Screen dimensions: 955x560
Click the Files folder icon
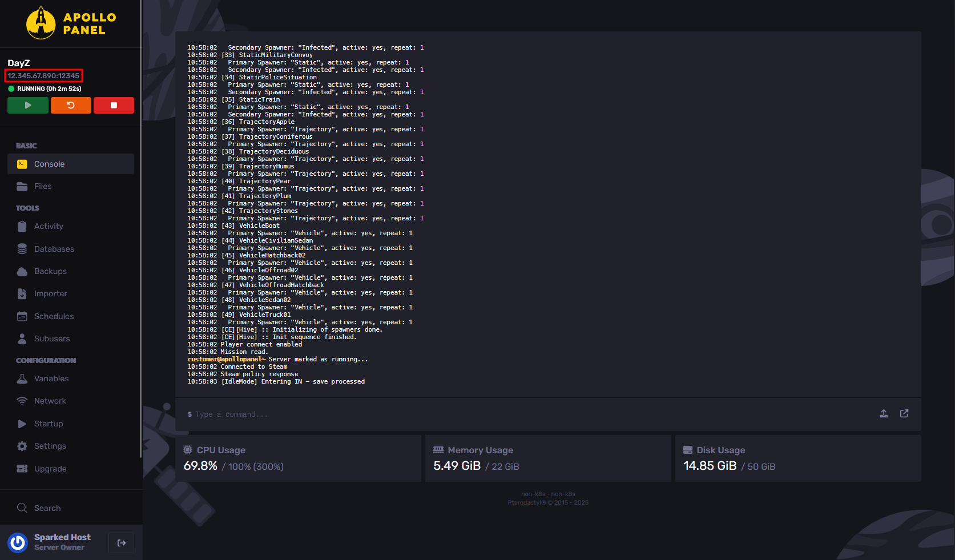(x=22, y=186)
